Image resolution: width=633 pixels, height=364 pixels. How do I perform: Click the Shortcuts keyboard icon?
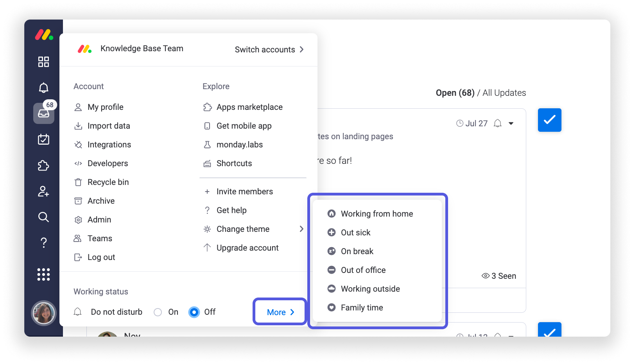point(207,163)
